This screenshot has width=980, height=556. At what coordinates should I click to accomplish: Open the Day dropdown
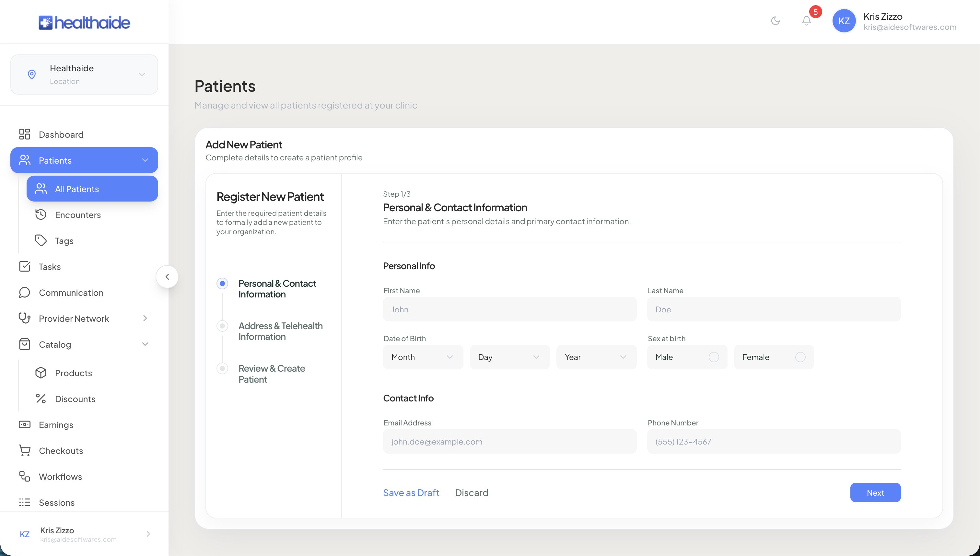[x=509, y=357]
